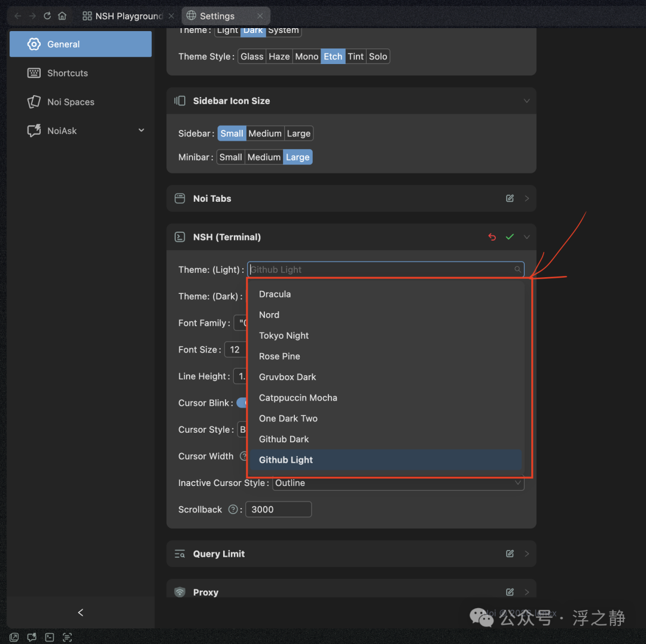The width and height of the screenshot is (646, 644).
Task: Collapse the NSH (Terminal) section
Action: (x=526, y=237)
